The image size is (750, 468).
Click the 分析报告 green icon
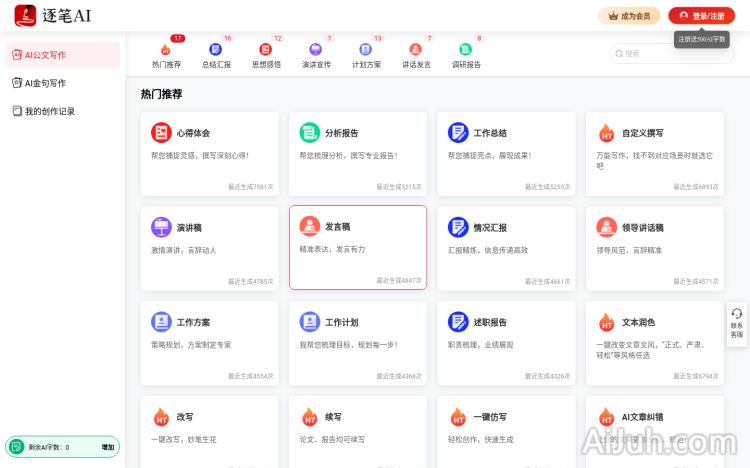click(309, 133)
